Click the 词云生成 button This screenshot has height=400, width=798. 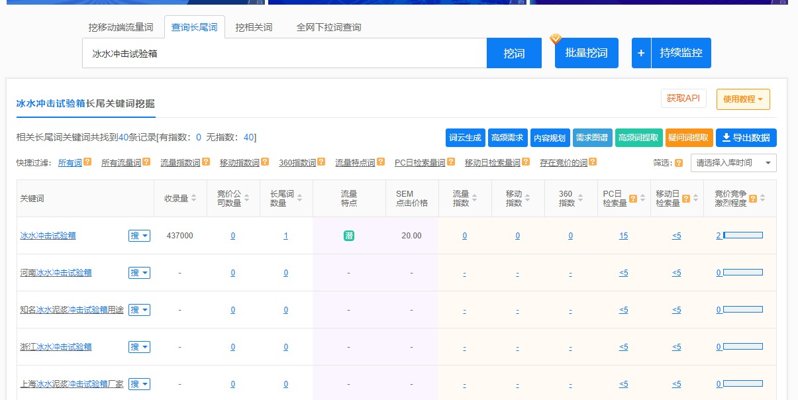pos(465,137)
